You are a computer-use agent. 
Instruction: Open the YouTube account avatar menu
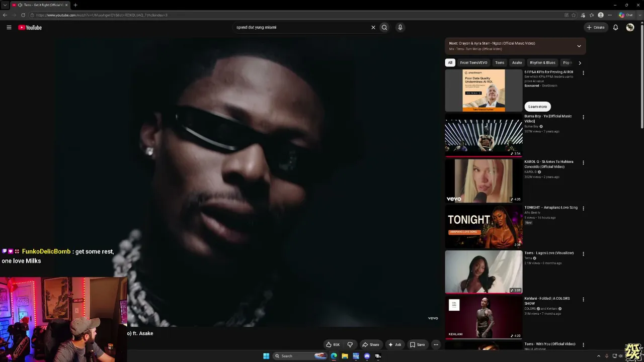630,28
